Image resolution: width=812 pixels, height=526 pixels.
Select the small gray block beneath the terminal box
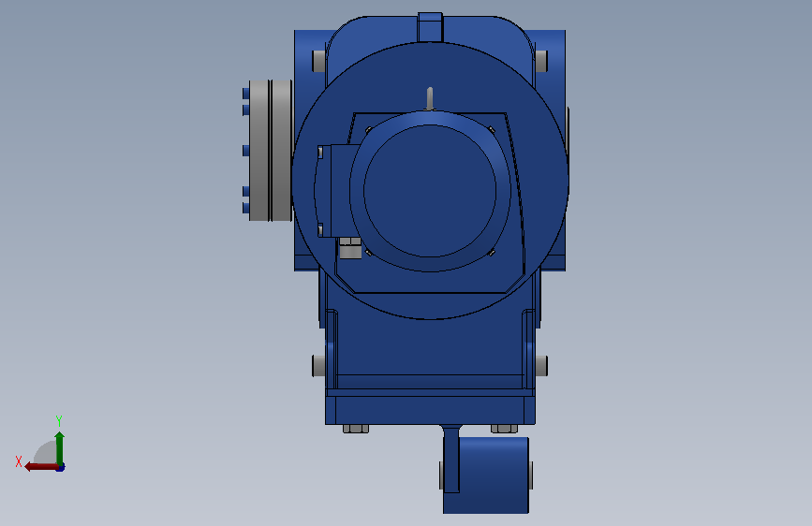(x=350, y=249)
